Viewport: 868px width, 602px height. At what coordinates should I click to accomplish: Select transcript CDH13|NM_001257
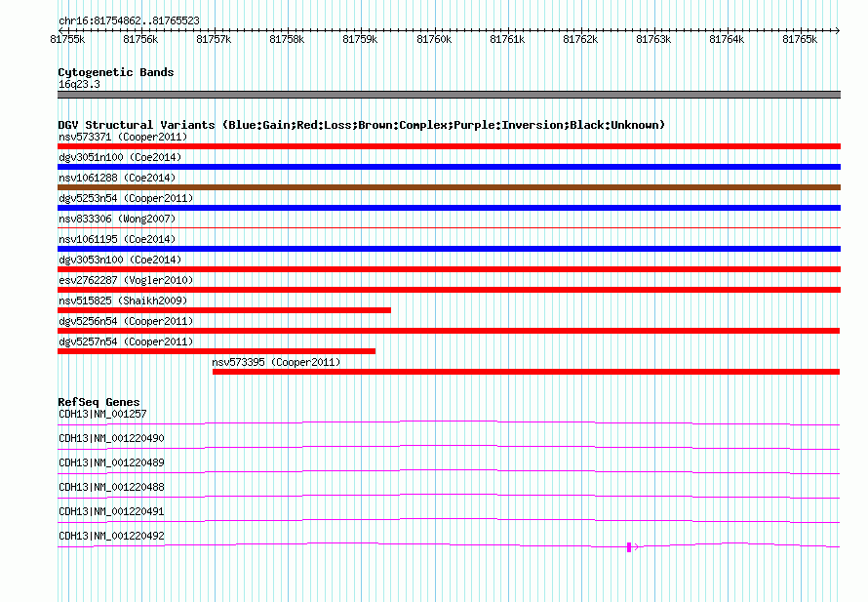[102, 414]
